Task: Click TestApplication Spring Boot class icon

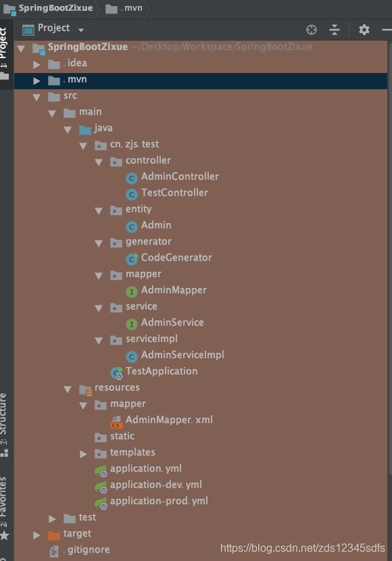Action: (x=117, y=373)
